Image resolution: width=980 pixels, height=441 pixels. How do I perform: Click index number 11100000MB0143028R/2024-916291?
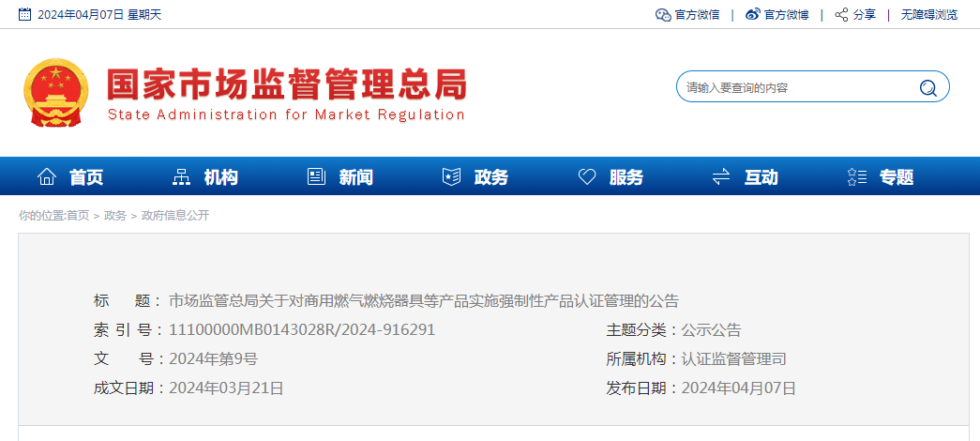(302, 330)
